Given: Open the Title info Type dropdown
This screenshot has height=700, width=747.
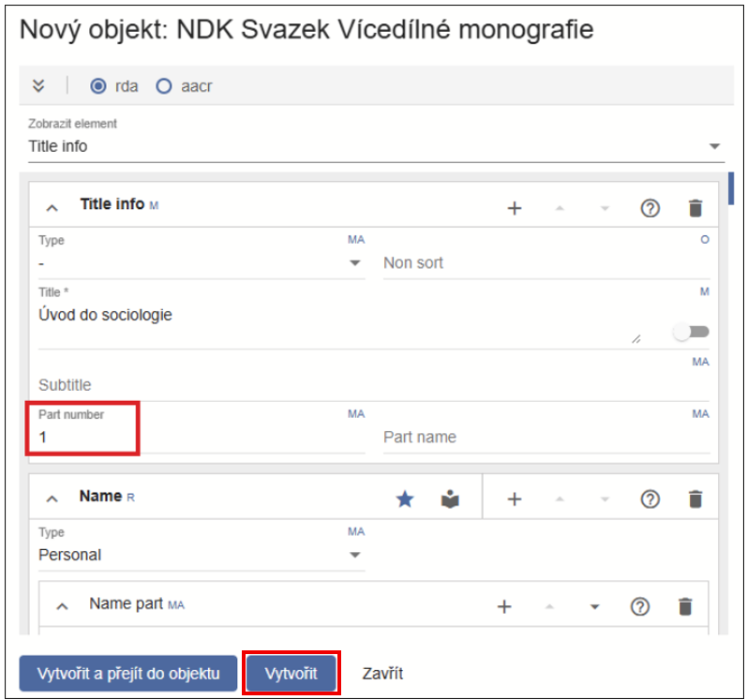Looking at the screenshot, I should pos(201,263).
